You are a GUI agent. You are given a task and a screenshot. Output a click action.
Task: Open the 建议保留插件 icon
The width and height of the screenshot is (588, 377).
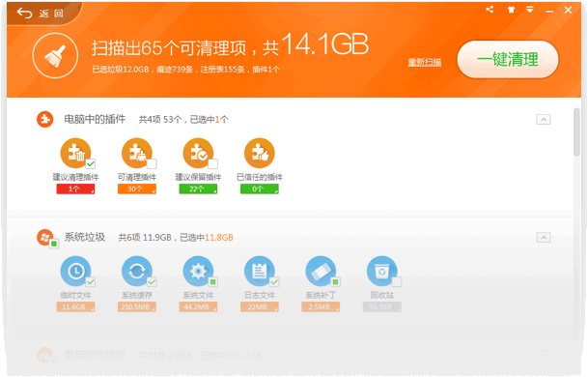tap(198, 153)
